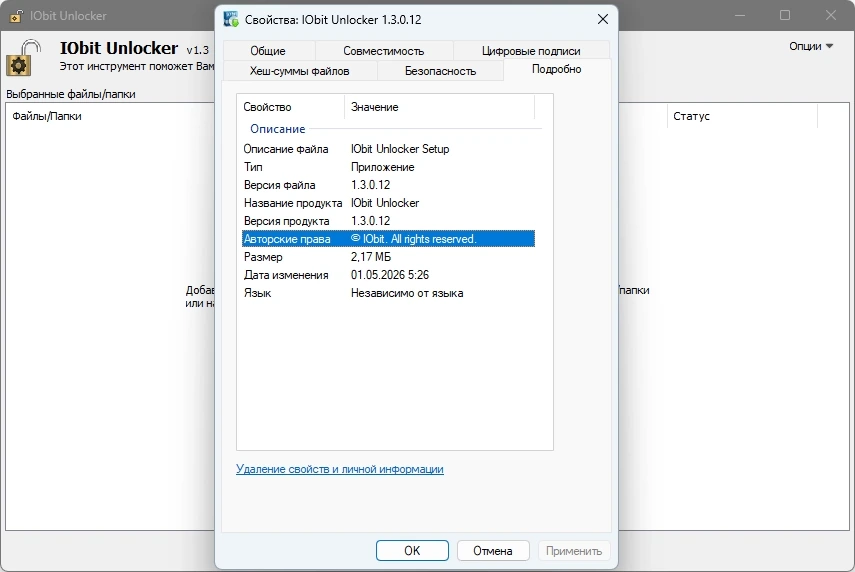The image size is (855, 572).
Task: Click the IObit Unlocker padlock logo icon
Action: tap(23, 57)
